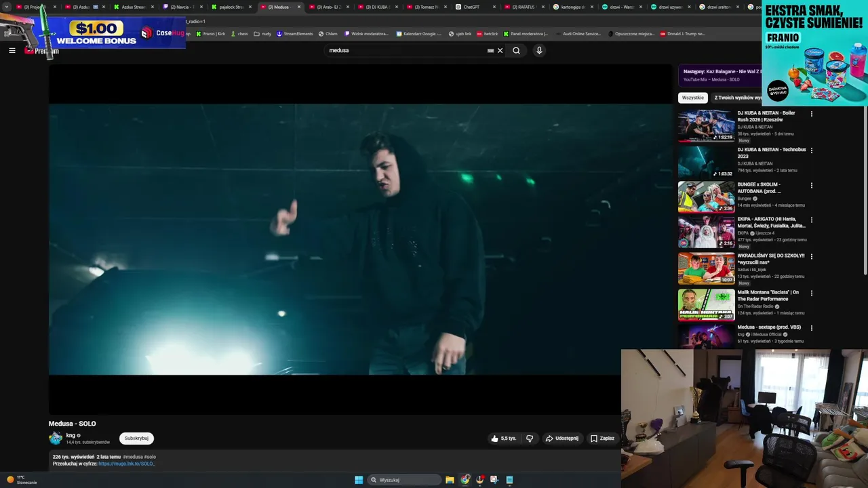Open Malik Montana Baciata thumbnail
This screenshot has height=488, width=868.
706,305
